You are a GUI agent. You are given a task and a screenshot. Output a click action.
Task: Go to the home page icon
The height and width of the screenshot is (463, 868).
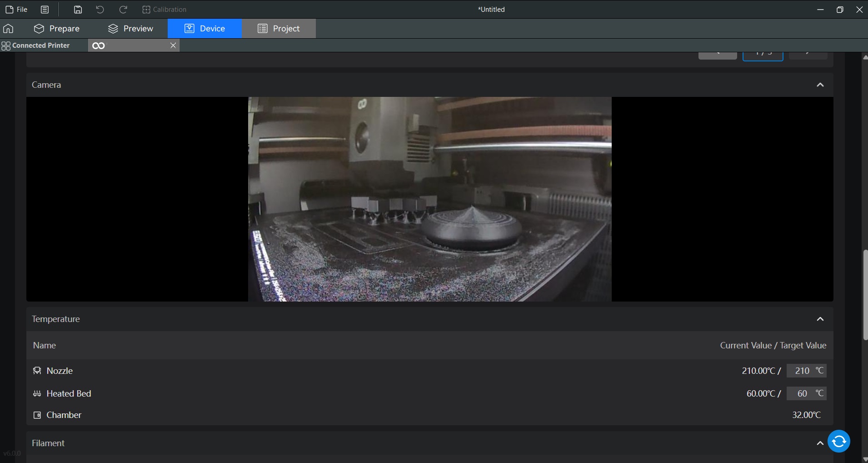8,29
